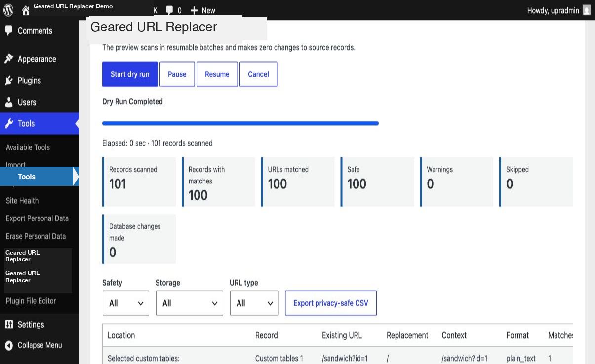595x364 pixels.
Task: Click the Elapsed records scanned text
Action: click(x=158, y=143)
